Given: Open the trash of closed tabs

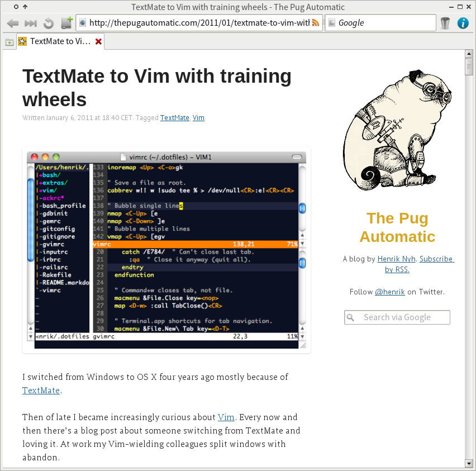Looking at the screenshot, I should click(445, 23).
